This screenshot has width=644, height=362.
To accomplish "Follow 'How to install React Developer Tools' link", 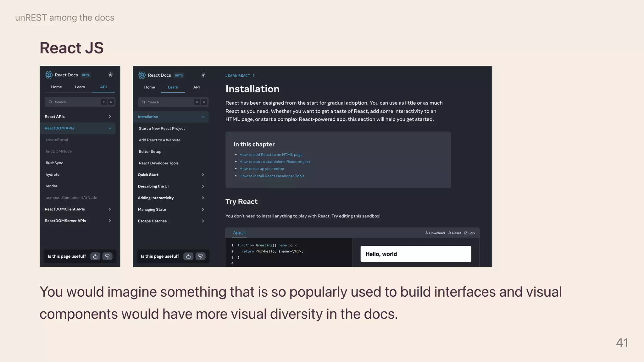I will [272, 176].
